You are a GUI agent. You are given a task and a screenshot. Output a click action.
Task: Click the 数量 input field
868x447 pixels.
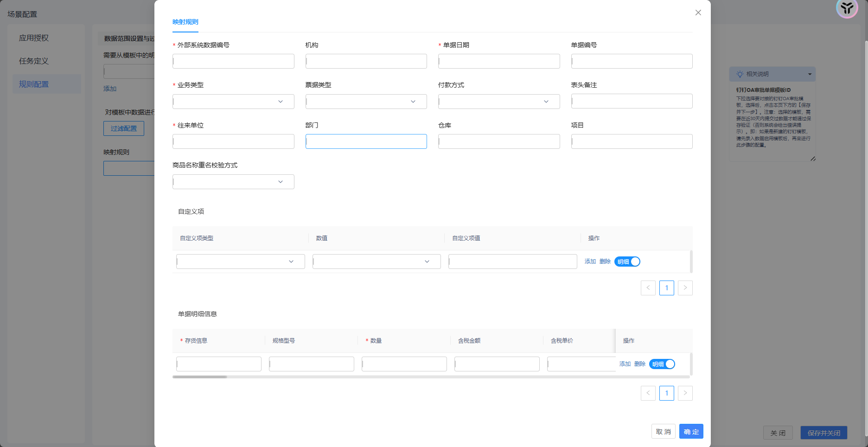click(x=404, y=364)
